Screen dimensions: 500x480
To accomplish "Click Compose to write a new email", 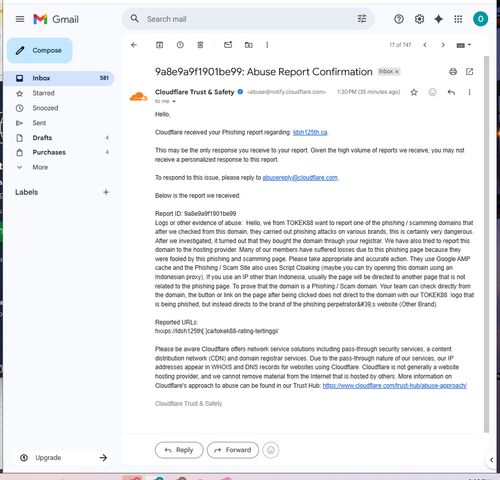I will coord(40,50).
